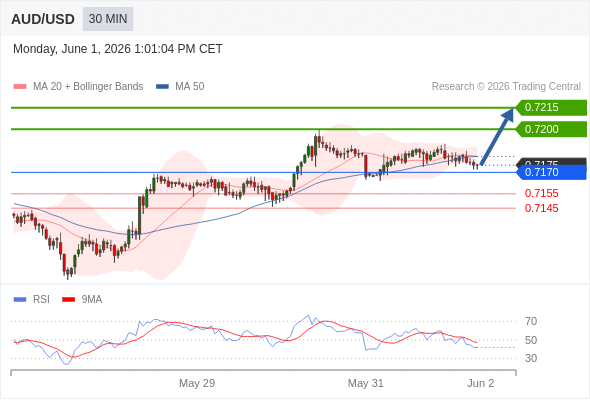The image size is (590, 400).
Task: Click the blue RSI legend swatch
Action: pos(20,300)
